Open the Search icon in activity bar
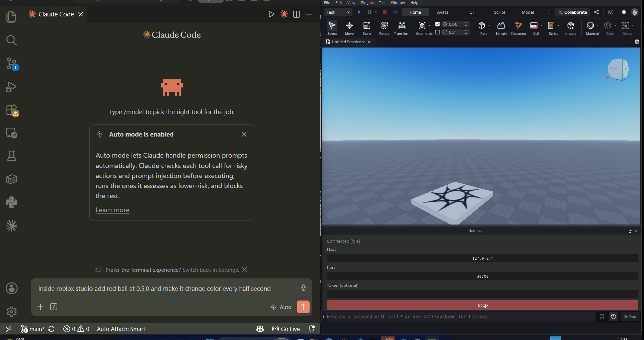This screenshot has height=340, width=644. [x=11, y=40]
